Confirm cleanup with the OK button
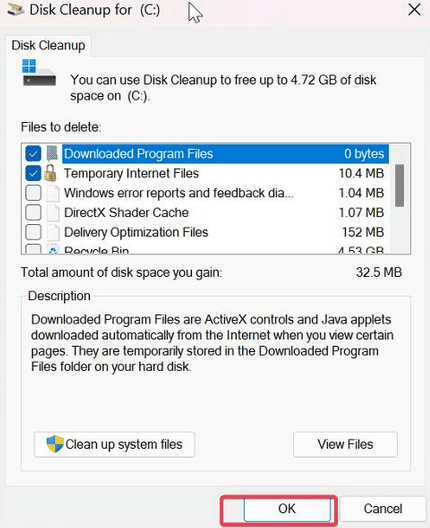Viewport: 430px width, 528px height. pyautogui.click(x=287, y=509)
